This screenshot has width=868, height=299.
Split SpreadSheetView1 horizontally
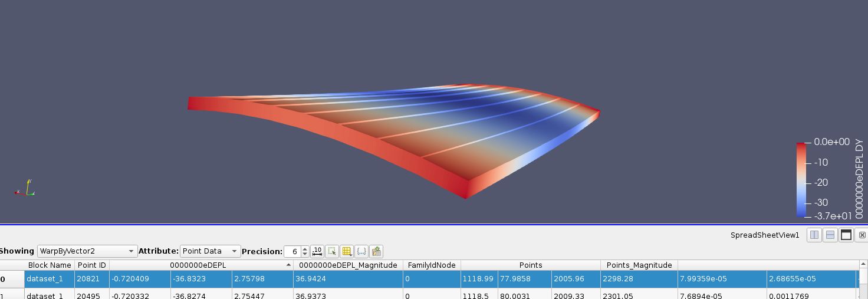(x=814, y=235)
